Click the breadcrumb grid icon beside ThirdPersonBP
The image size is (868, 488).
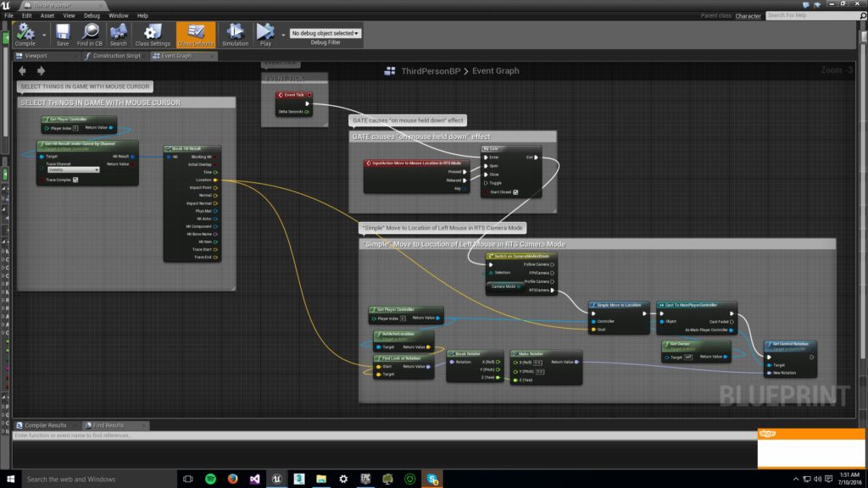point(390,71)
